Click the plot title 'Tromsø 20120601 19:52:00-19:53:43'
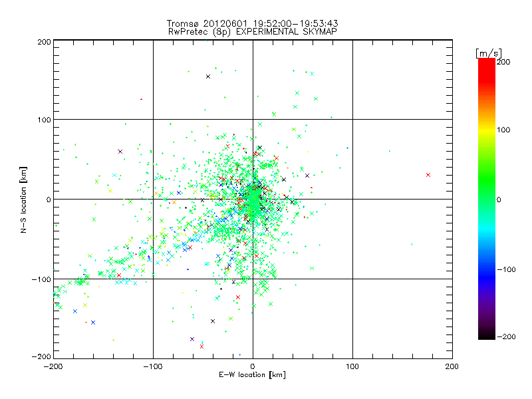532x399 pixels. [x=252, y=23]
